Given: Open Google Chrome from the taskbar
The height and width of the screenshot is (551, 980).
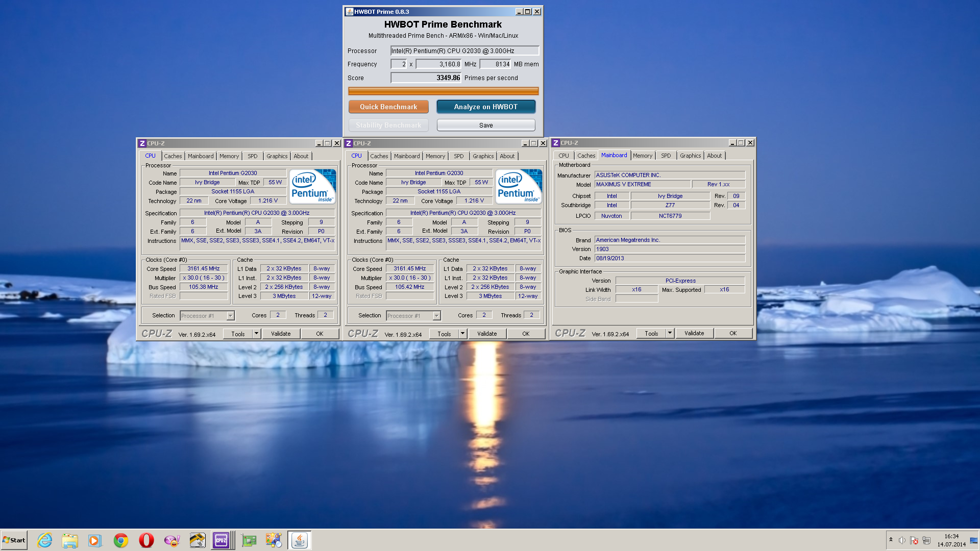Looking at the screenshot, I should [121, 540].
